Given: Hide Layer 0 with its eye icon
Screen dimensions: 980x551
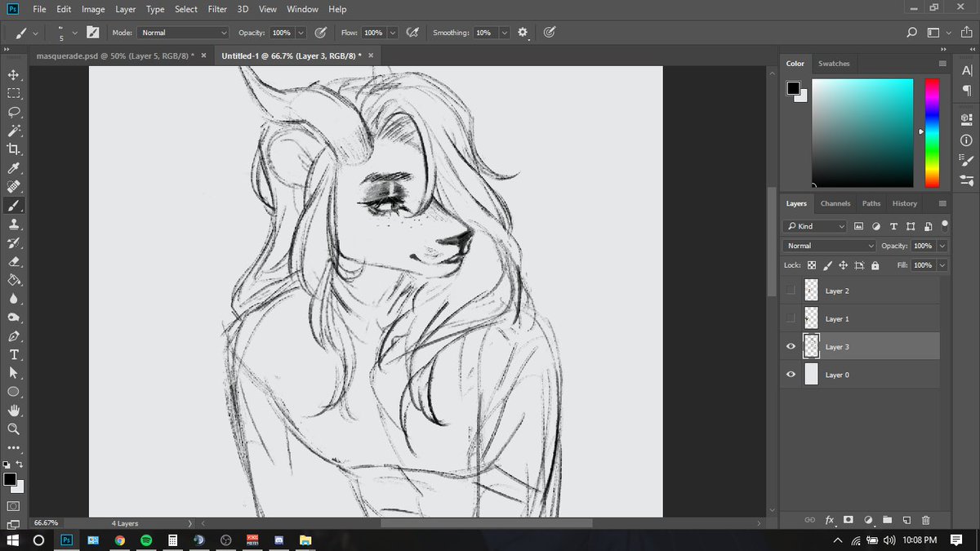Looking at the screenshot, I should click(791, 375).
